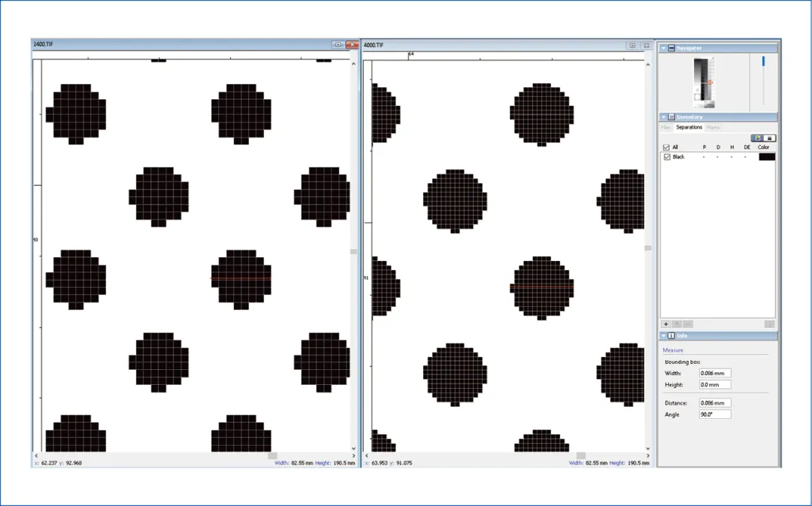Select the Separations tab
Screen dimensions: 812x506
click(689, 127)
